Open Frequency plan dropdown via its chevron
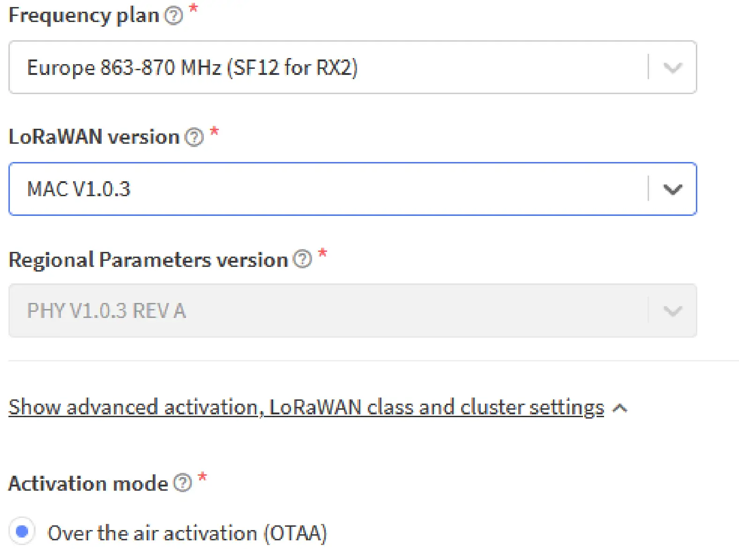 tap(672, 68)
